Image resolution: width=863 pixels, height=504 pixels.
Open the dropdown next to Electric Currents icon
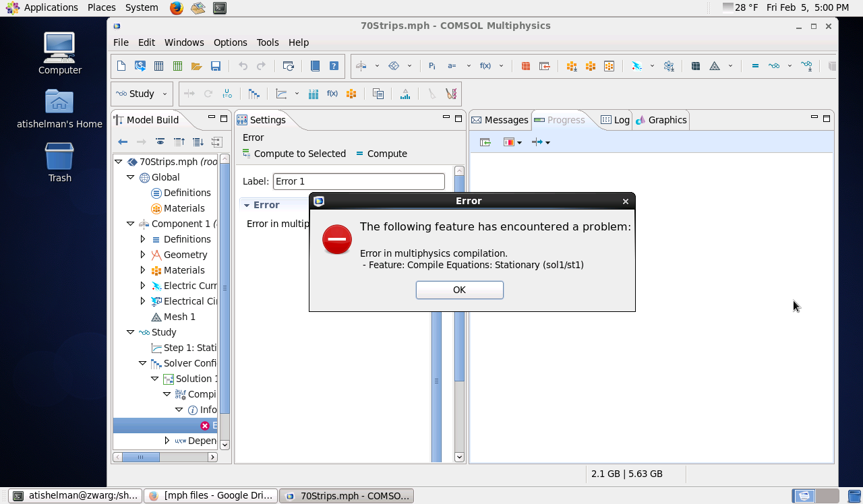pos(652,66)
